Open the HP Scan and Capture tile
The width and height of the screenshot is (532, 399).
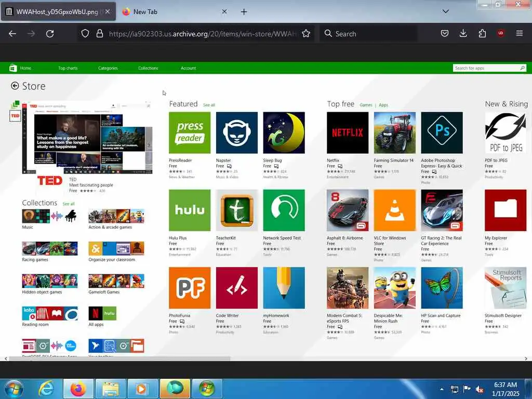pyautogui.click(x=442, y=288)
